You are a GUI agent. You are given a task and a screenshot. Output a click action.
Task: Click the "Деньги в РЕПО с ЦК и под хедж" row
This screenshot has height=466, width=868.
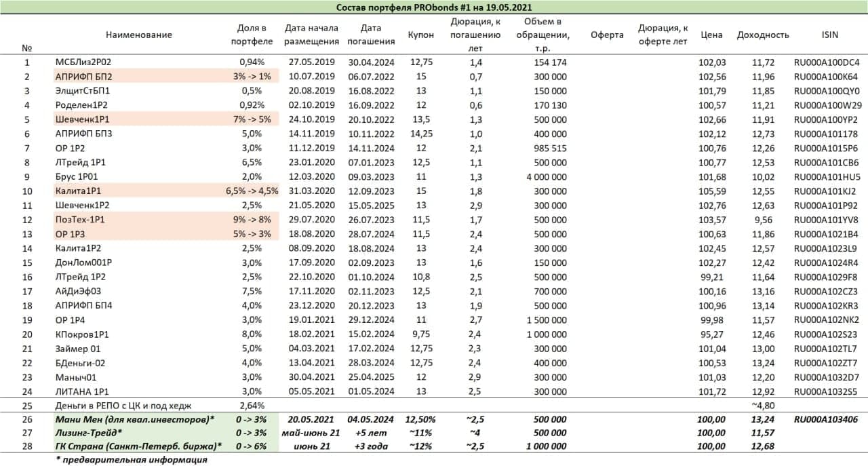pyautogui.click(x=127, y=406)
